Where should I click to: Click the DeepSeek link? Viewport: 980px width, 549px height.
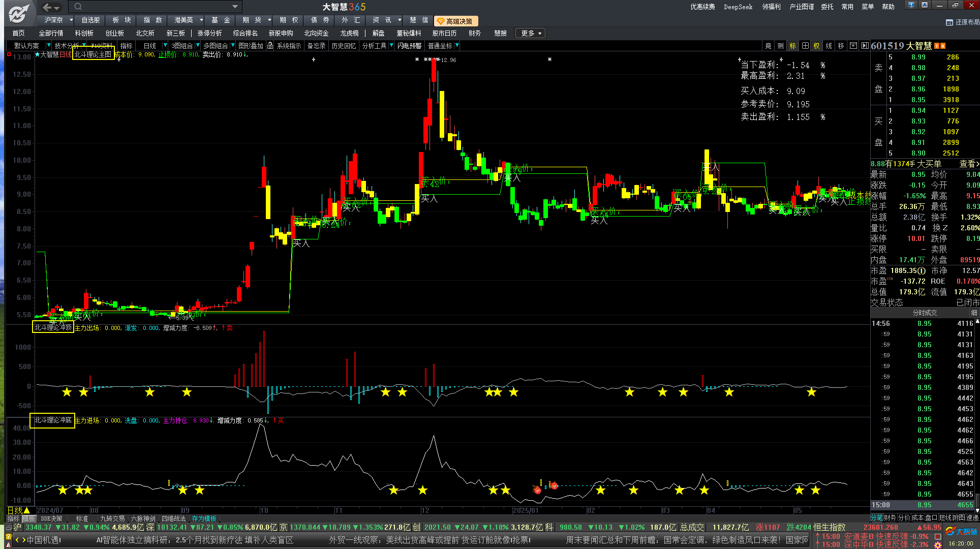pos(738,7)
